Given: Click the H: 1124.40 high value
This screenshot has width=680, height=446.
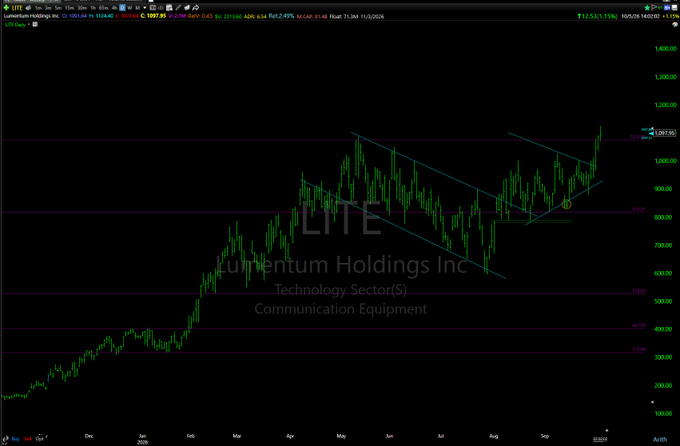Looking at the screenshot, I should tap(101, 16).
